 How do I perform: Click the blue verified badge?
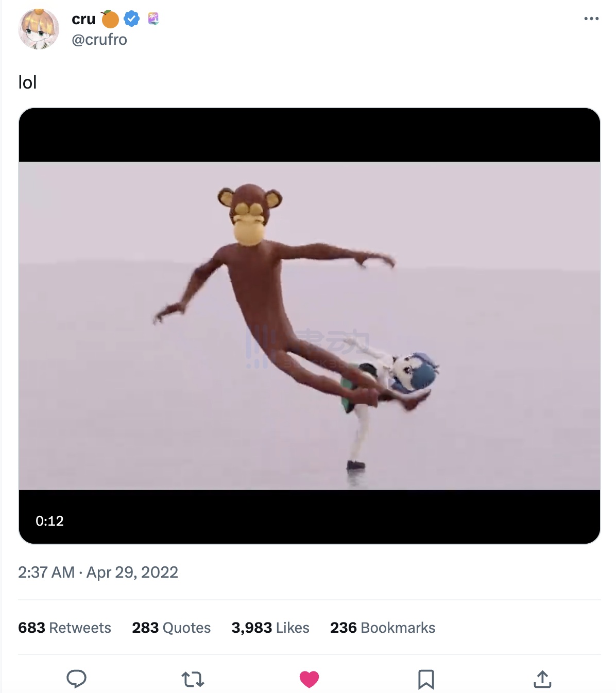pos(132,19)
